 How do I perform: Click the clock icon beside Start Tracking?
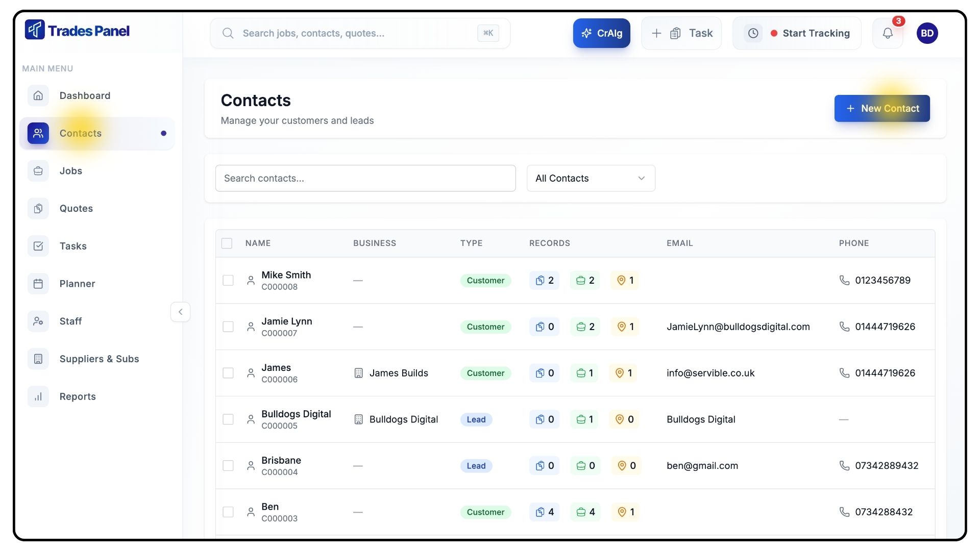pos(753,33)
